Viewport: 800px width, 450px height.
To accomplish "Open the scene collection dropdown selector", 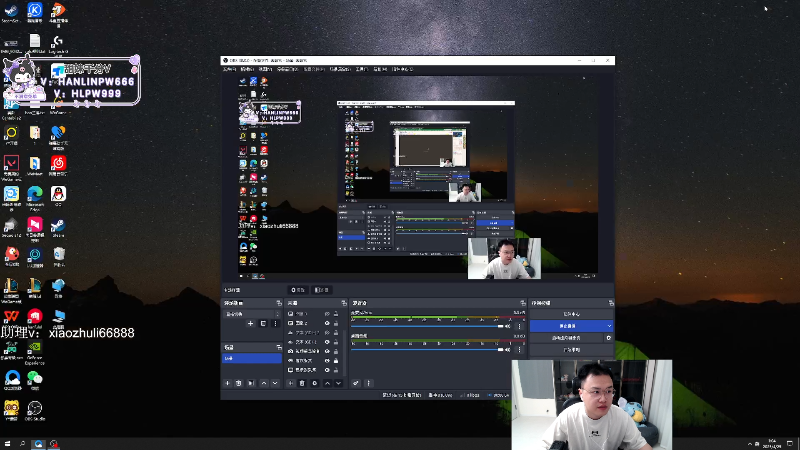I will (x=252, y=314).
